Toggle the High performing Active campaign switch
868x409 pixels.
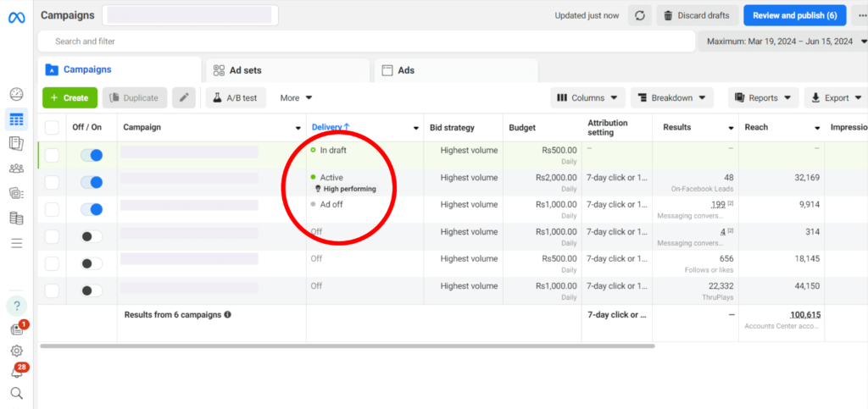pyautogui.click(x=92, y=182)
